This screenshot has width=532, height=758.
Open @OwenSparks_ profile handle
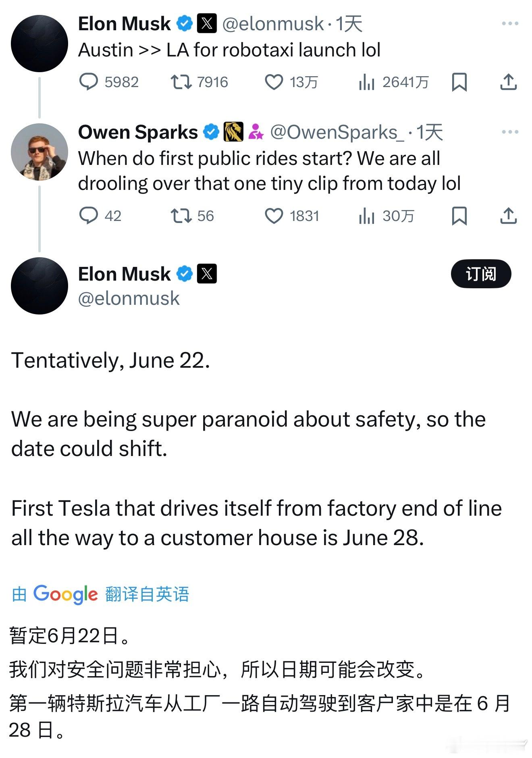pos(337,132)
